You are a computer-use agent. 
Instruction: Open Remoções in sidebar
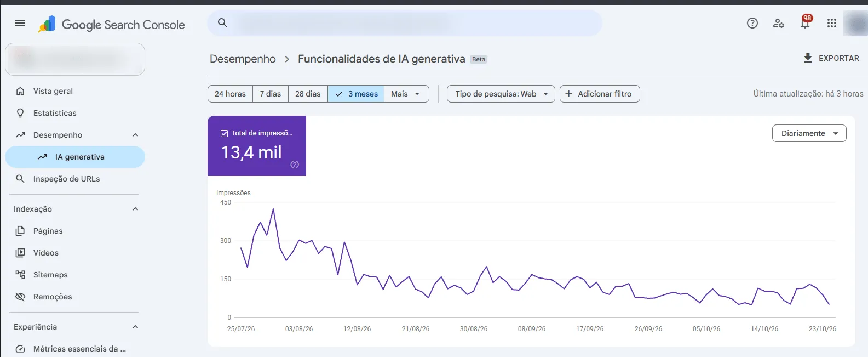coord(75,297)
